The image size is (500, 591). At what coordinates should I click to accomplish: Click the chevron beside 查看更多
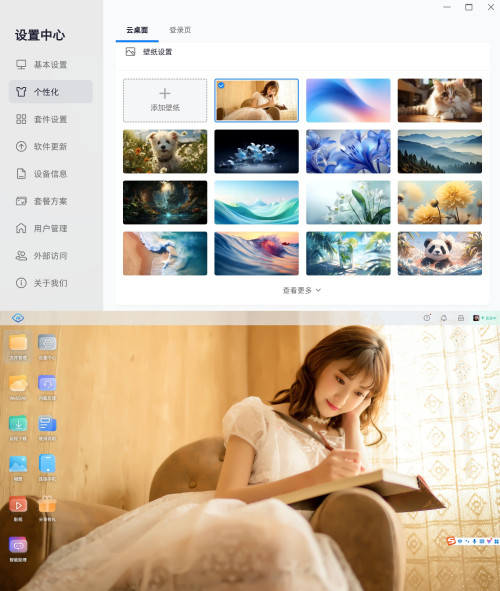click(318, 290)
